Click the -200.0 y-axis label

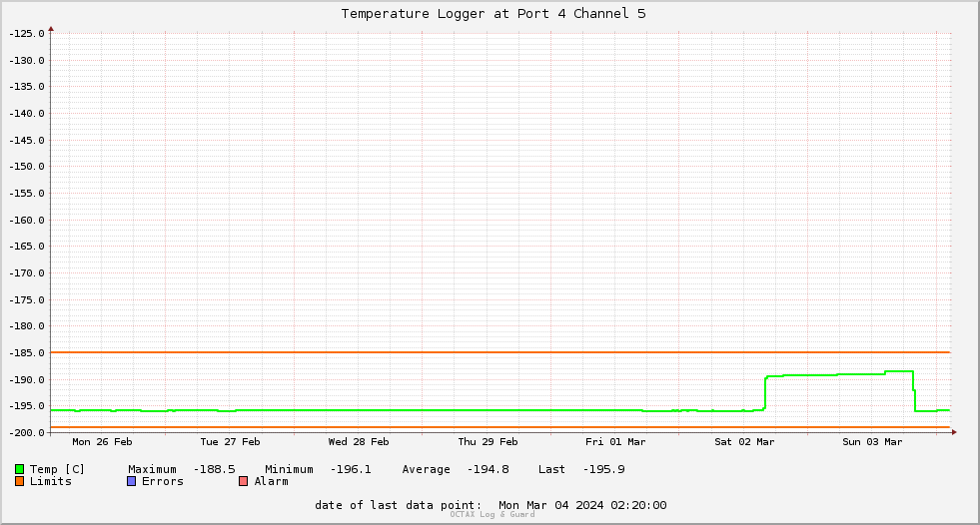pyautogui.click(x=26, y=433)
